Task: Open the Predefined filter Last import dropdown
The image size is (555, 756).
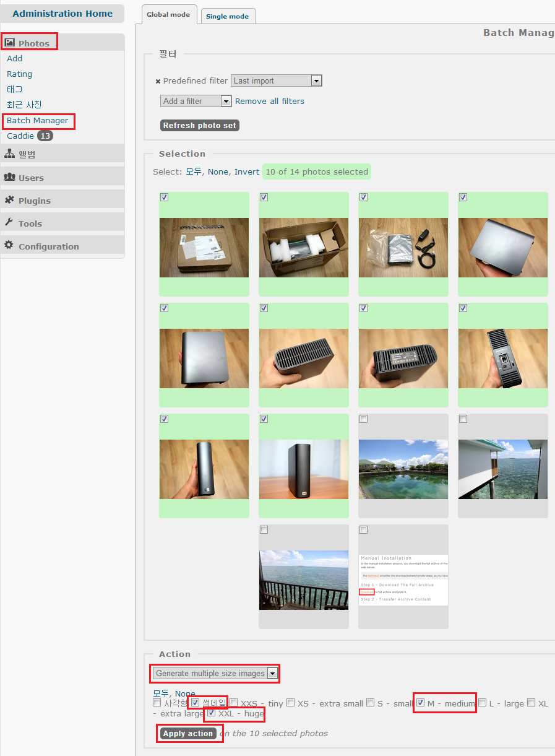Action: tap(276, 80)
